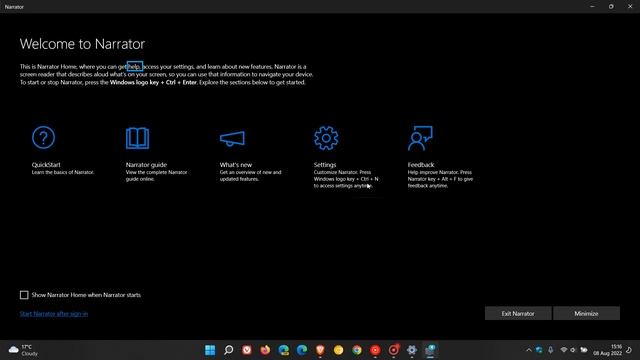Launch Google Chrome from the taskbar
640x360 pixels.
pos(357,350)
